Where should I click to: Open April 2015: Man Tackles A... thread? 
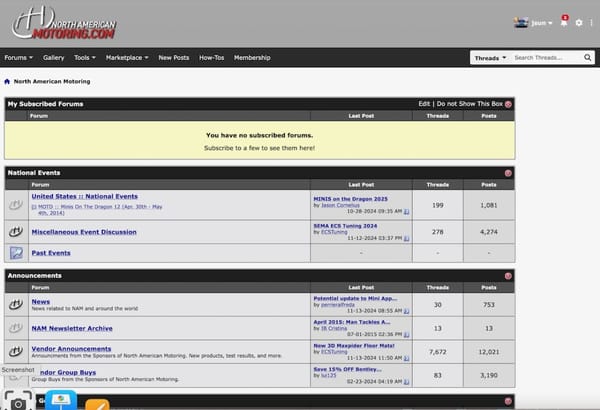352,322
